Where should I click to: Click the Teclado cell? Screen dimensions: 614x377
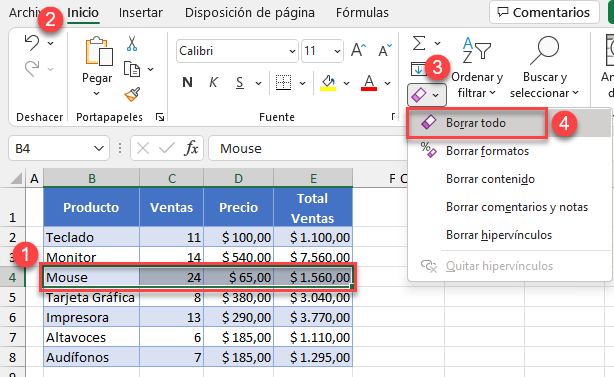click(92, 237)
